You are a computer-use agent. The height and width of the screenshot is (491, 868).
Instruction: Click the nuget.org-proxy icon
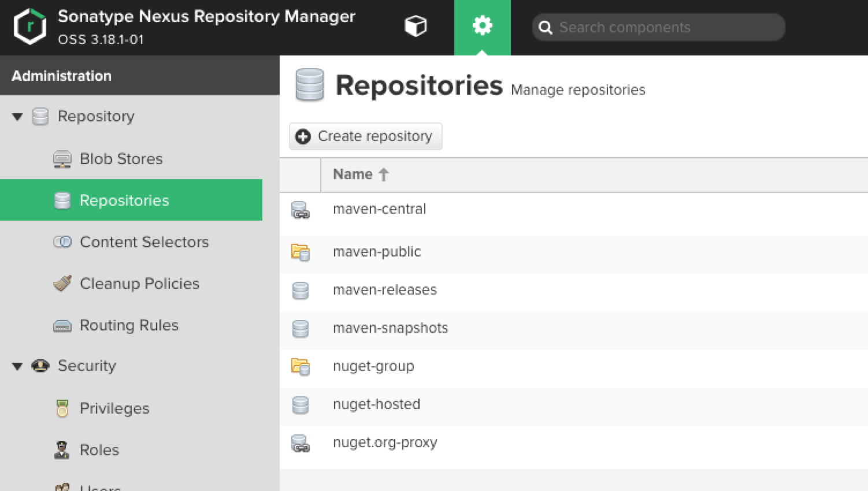[300, 443]
